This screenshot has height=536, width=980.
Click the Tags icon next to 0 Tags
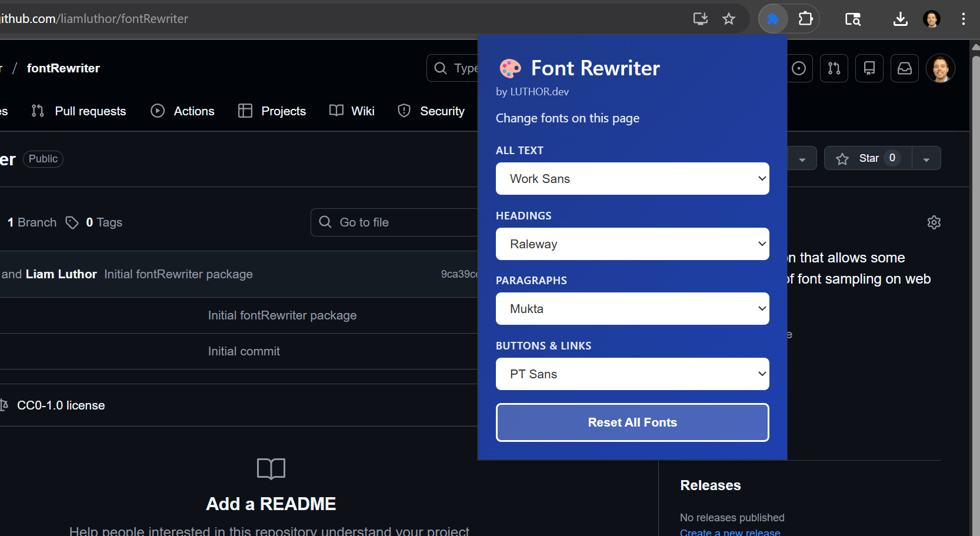coord(72,222)
